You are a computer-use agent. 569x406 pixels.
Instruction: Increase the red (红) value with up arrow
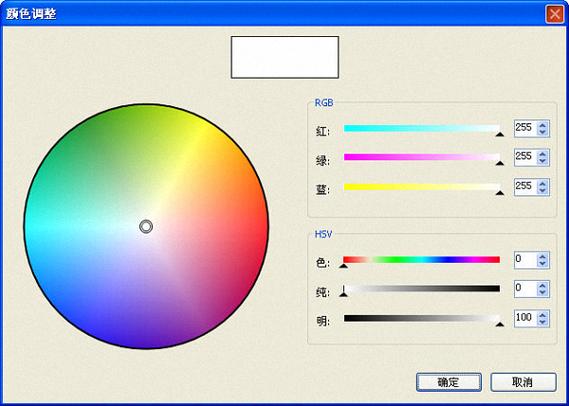(543, 125)
